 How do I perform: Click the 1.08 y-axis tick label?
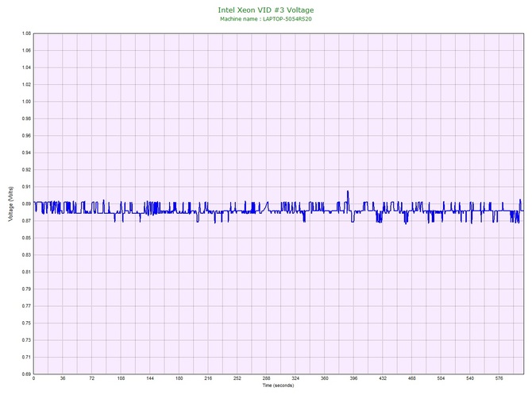(26, 33)
